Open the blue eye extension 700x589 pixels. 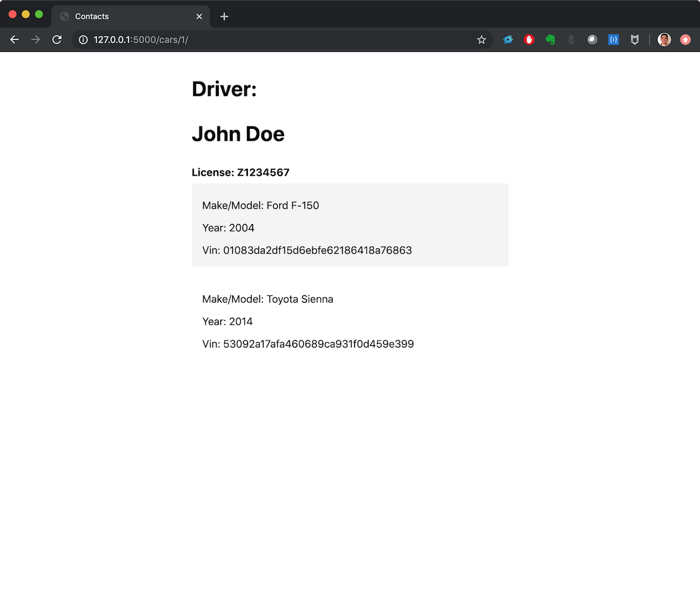coord(508,40)
